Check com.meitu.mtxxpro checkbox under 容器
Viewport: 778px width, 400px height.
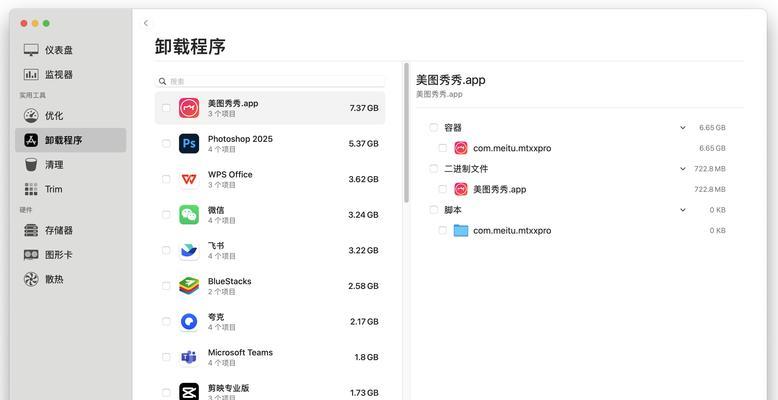pos(443,148)
